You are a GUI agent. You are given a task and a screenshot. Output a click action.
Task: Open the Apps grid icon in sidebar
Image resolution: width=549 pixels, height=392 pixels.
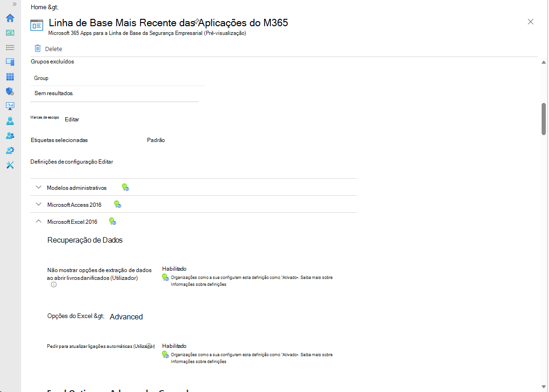pyautogui.click(x=10, y=77)
